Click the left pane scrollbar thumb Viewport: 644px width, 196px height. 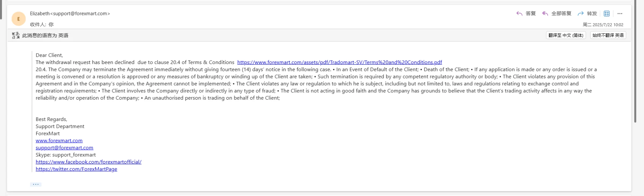coord(1,10)
